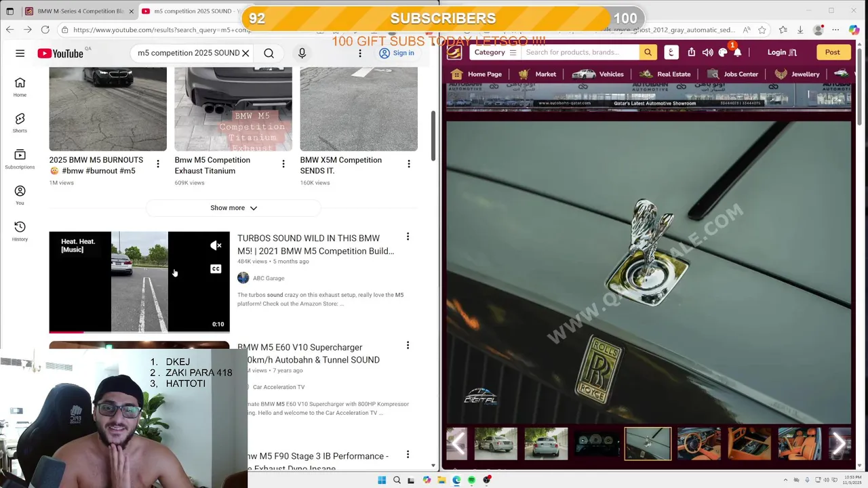Show previous car photos with left arrow
868x488 pixels.
point(458,444)
